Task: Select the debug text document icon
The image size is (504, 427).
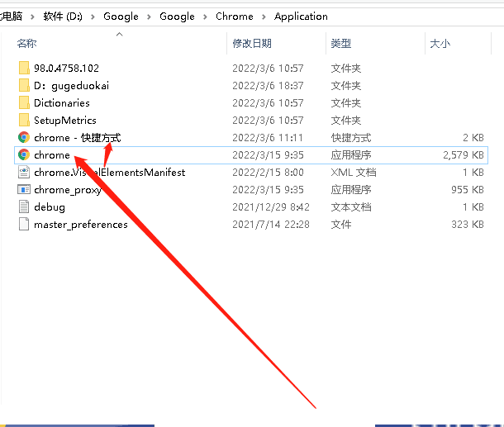Action: 24,207
